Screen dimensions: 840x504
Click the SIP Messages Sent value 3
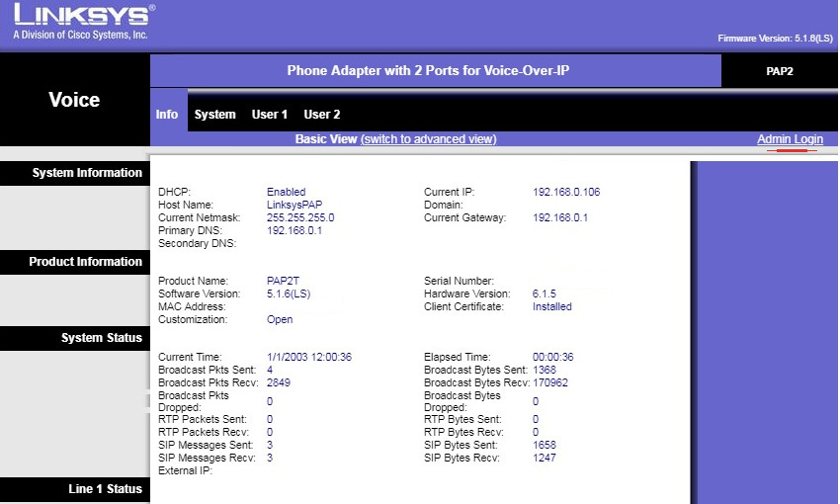270,445
